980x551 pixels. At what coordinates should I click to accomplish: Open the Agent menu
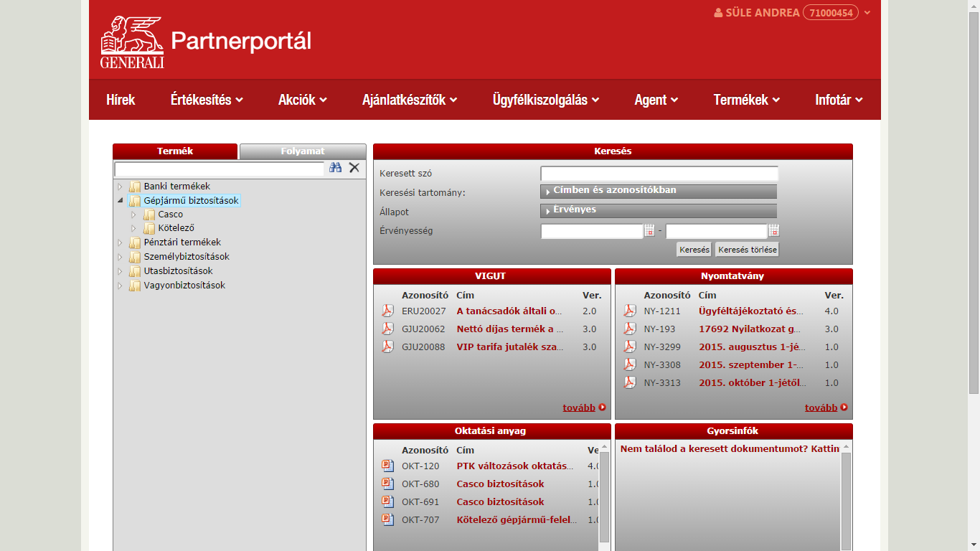pyautogui.click(x=656, y=100)
